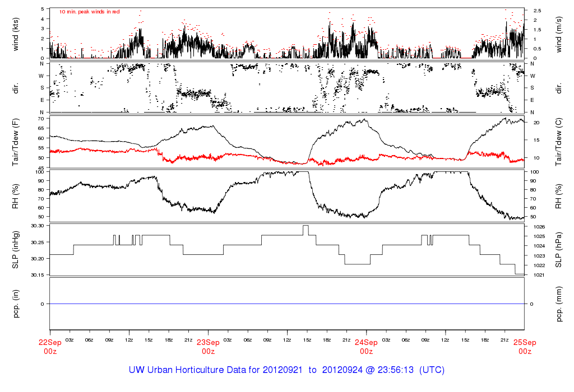Screen dimensions: 574x392
Task: Click the '65' tick on Fahrenheit temperature axis
Action: click(x=41, y=128)
